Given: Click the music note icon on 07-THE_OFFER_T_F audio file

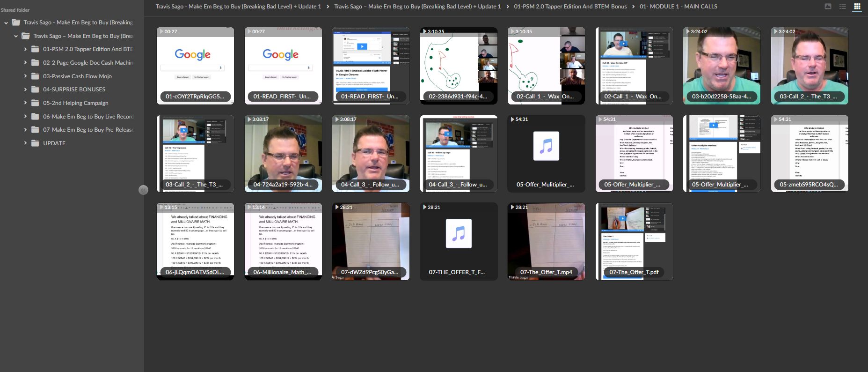Looking at the screenshot, I should point(459,233).
